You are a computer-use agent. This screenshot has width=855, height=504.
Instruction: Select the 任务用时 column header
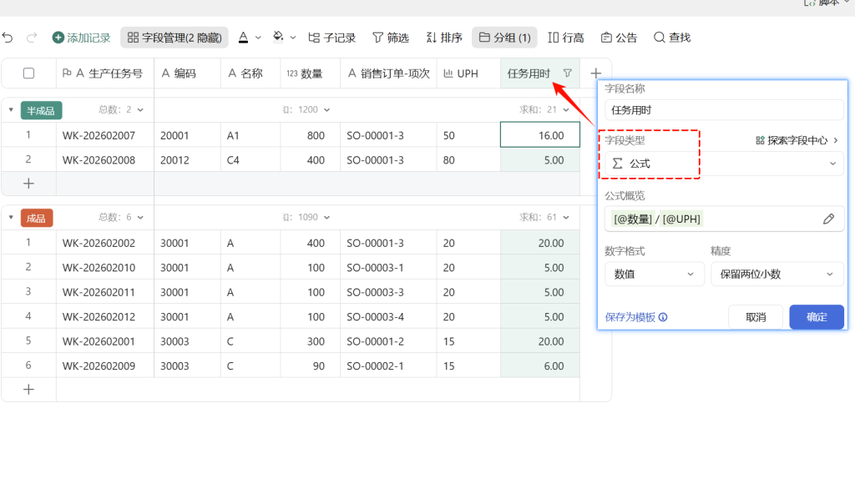tap(540, 73)
